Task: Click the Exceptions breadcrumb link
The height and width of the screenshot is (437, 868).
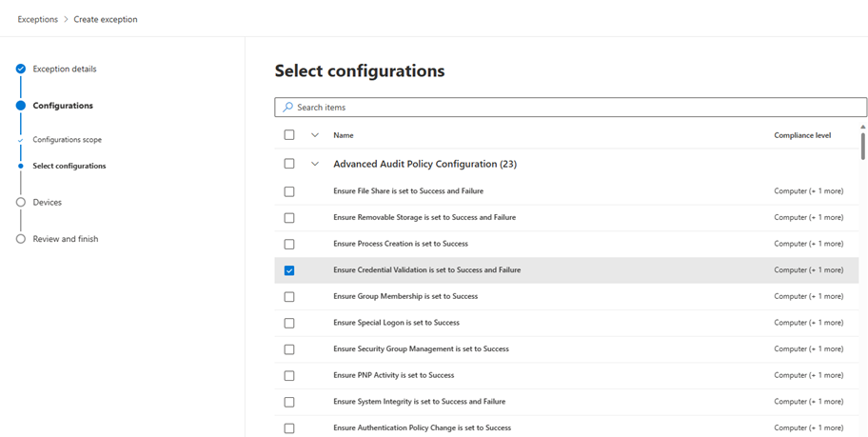Action: 37,19
